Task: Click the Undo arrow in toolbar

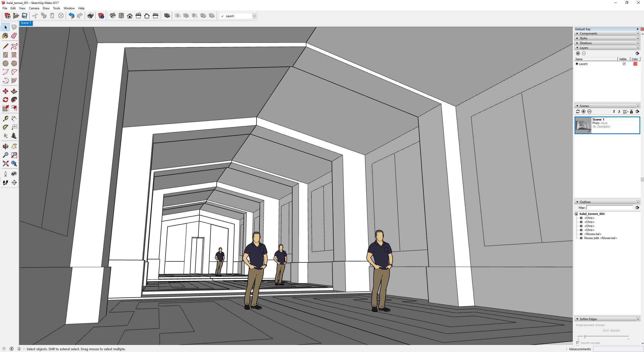Action: coord(71,16)
